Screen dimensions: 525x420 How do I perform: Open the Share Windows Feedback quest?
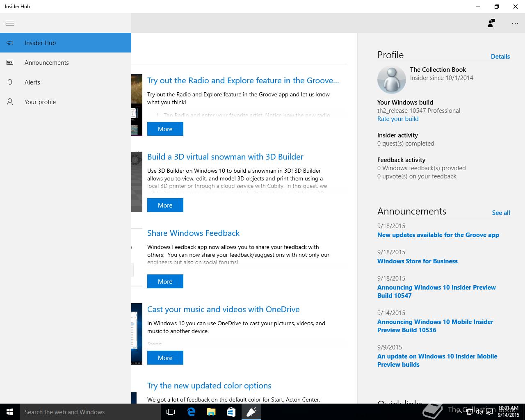(x=193, y=233)
